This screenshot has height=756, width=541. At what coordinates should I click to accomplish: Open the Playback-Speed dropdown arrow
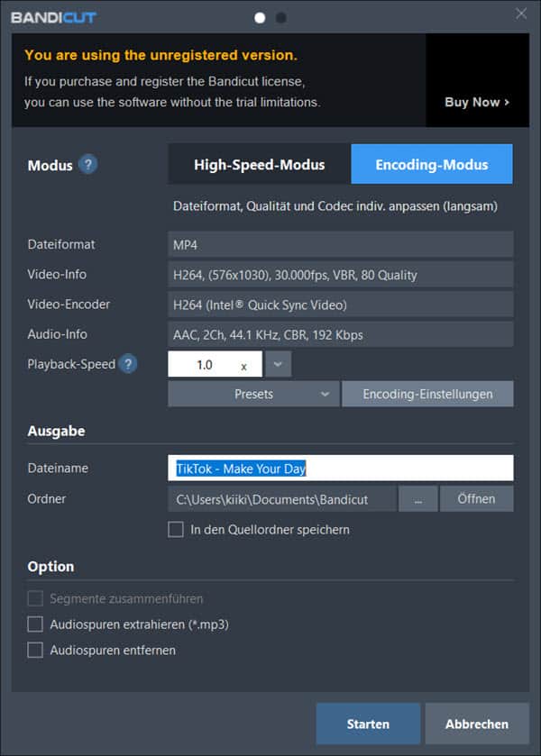[x=278, y=364]
